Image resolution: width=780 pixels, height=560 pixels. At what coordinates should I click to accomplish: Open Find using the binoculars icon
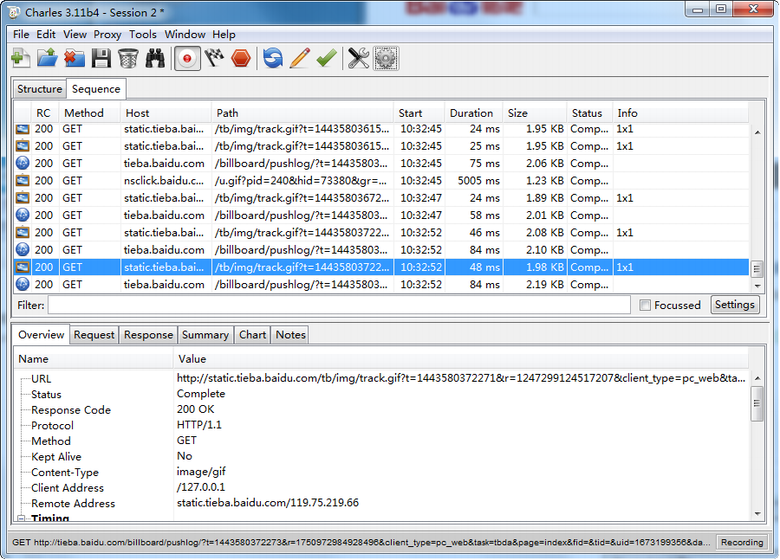(155, 59)
